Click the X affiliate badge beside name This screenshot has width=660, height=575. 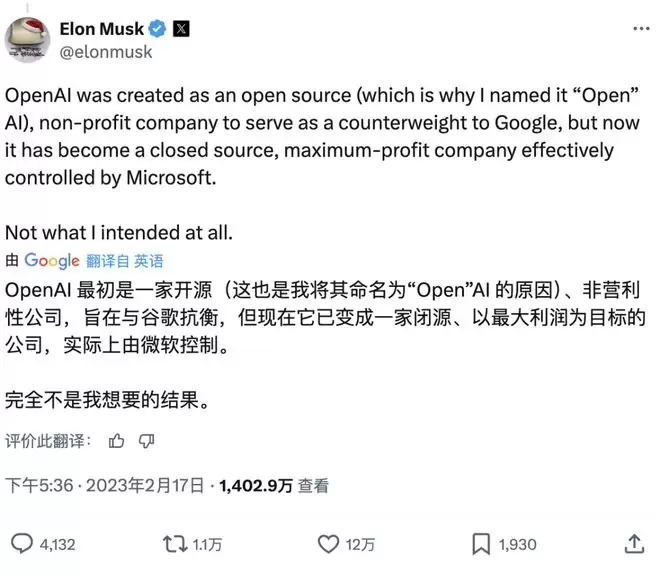pyautogui.click(x=181, y=29)
